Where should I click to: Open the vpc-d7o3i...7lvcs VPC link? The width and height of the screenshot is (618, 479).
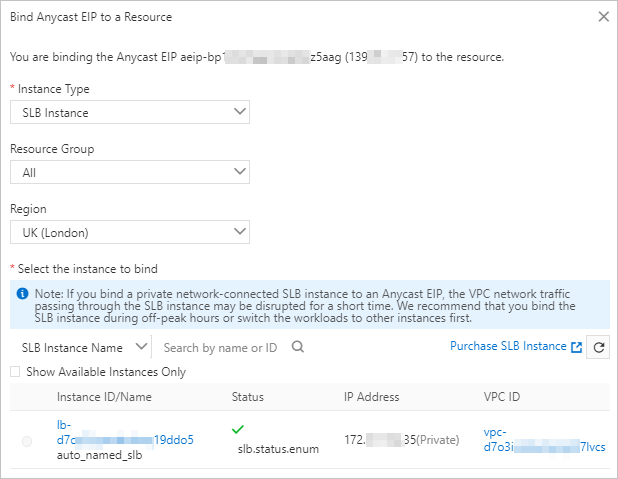click(x=544, y=440)
